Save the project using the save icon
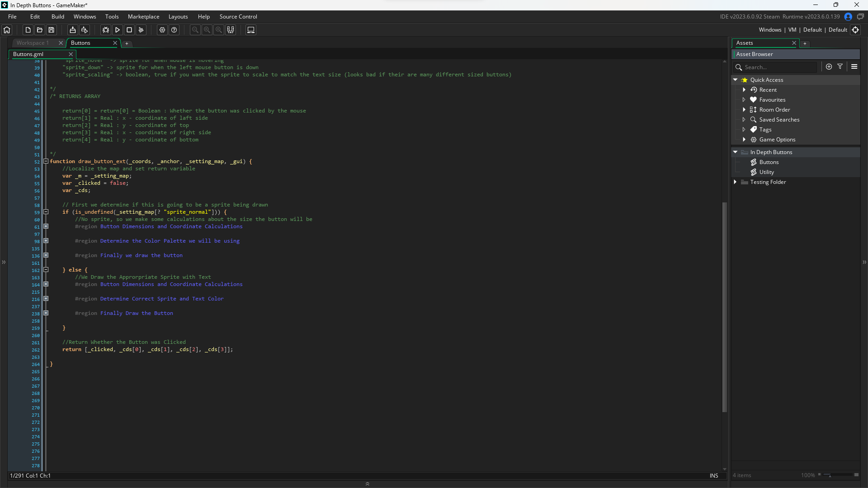The image size is (868, 488). tap(52, 30)
